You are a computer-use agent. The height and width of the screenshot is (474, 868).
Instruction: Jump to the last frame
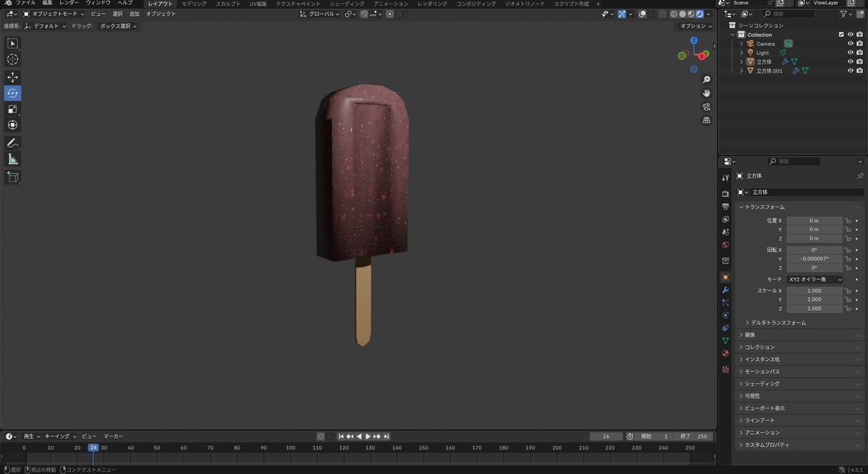387,436
